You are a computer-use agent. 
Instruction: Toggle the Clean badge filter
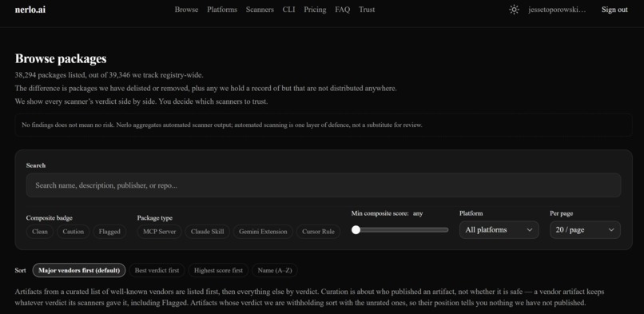click(x=40, y=232)
